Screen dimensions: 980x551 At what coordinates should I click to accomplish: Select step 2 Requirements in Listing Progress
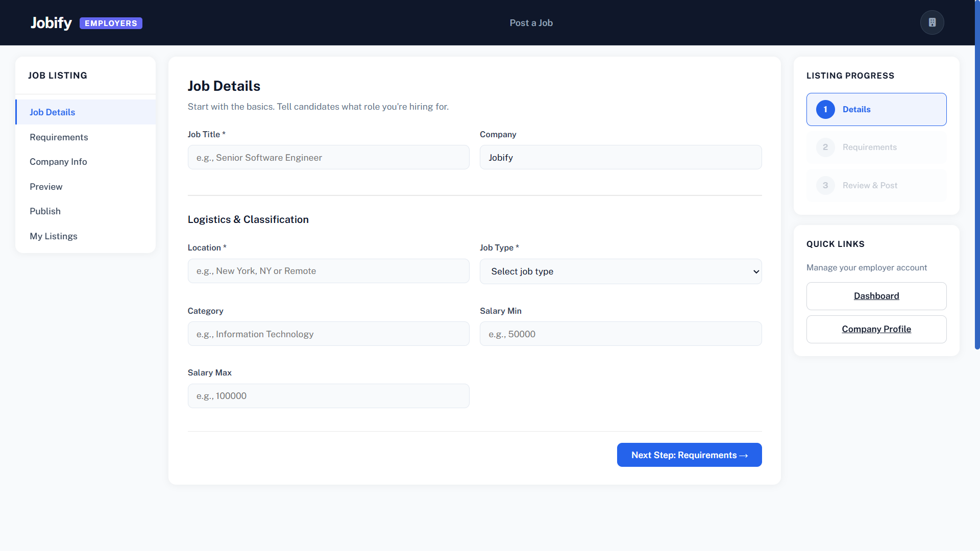[876, 147]
